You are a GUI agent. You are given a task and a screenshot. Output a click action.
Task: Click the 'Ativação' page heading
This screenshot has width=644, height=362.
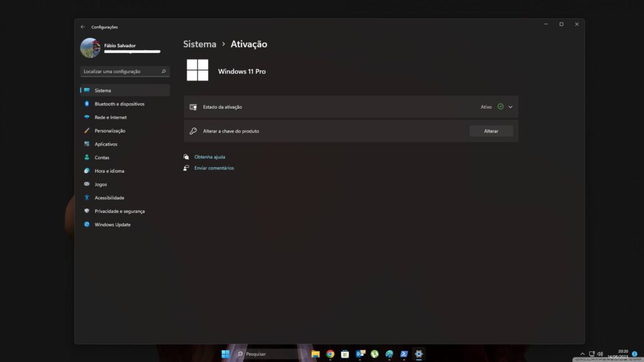click(x=249, y=44)
